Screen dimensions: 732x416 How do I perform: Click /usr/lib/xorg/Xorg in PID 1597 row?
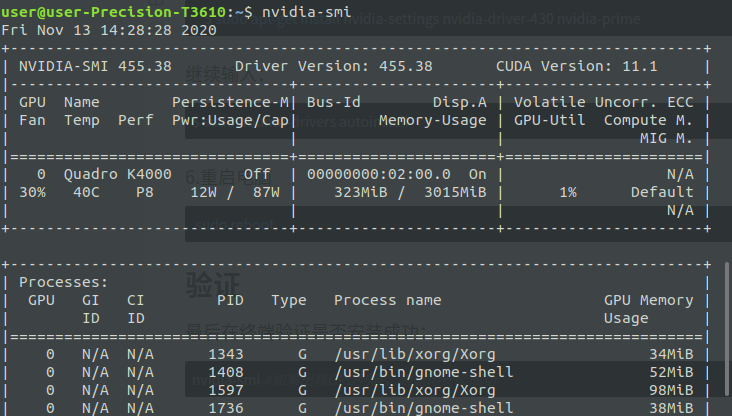[x=415, y=390]
